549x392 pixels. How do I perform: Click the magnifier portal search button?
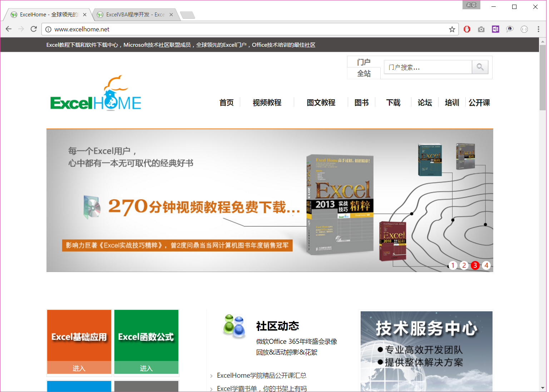[480, 67]
